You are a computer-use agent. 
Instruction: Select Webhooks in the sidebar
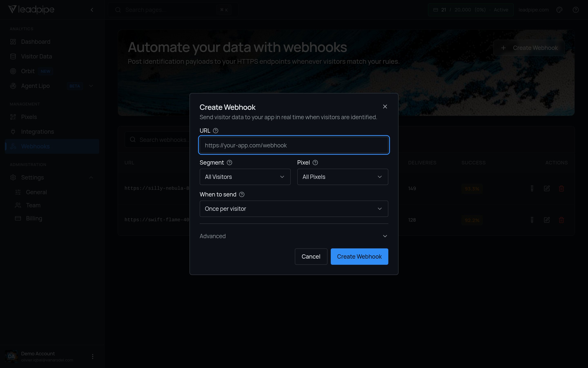[x=52, y=146]
